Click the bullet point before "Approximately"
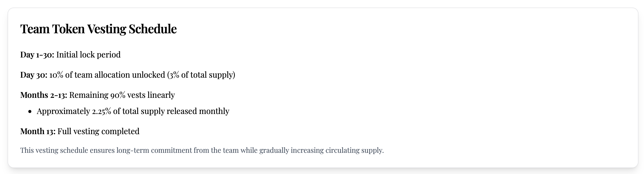This screenshot has width=644, height=174. (30, 111)
